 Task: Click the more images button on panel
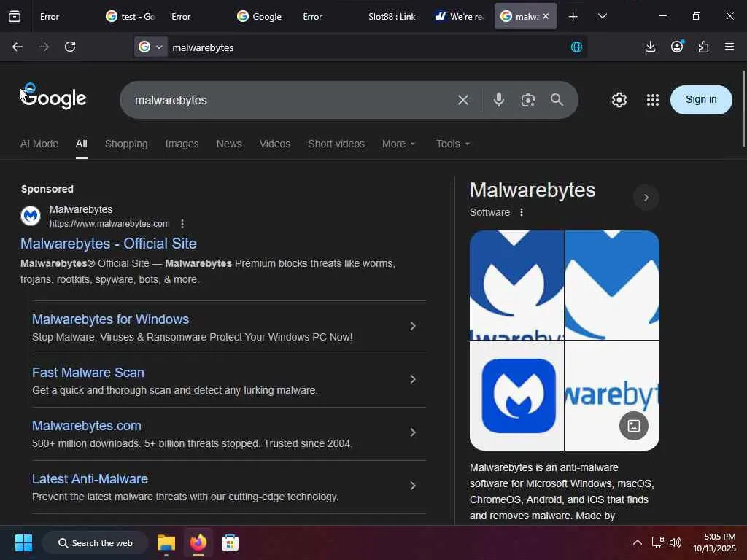coord(634,426)
